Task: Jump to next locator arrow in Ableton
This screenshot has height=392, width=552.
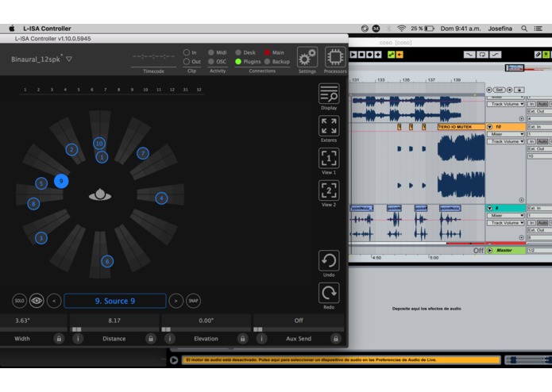Action: [x=509, y=90]
